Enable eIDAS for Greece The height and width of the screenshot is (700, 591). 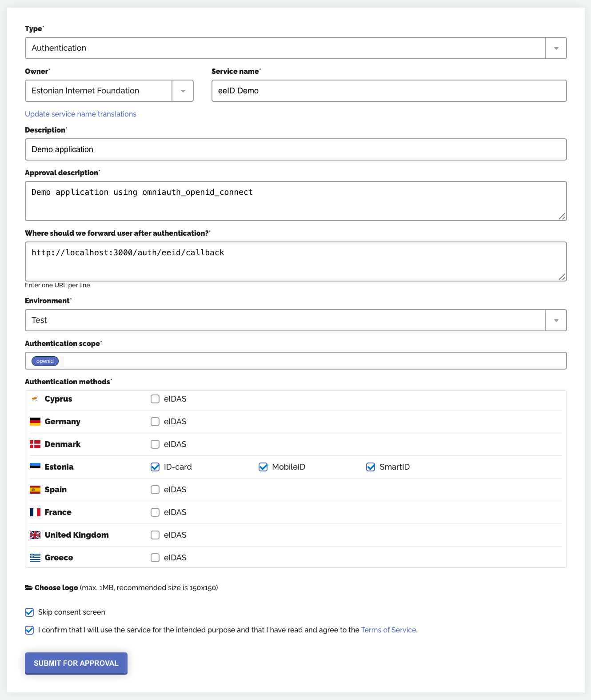pyautogui.click(x=155, y=558)
